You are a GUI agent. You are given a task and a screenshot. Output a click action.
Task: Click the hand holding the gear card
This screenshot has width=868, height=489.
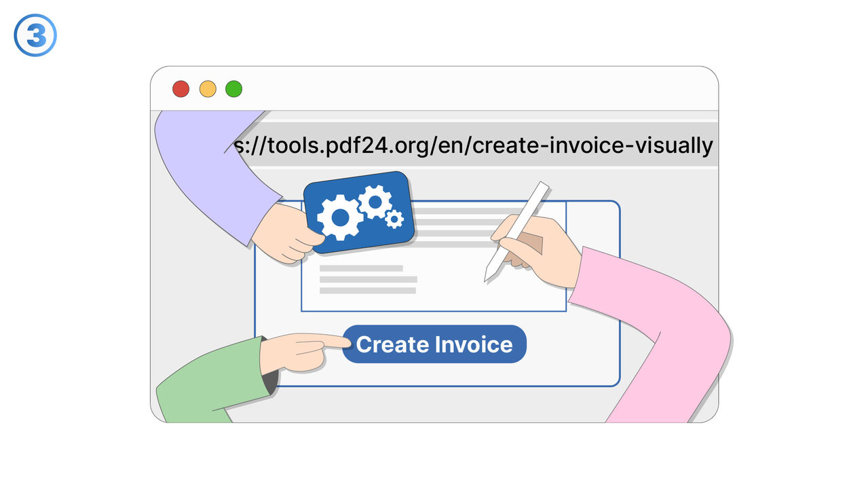285,234
